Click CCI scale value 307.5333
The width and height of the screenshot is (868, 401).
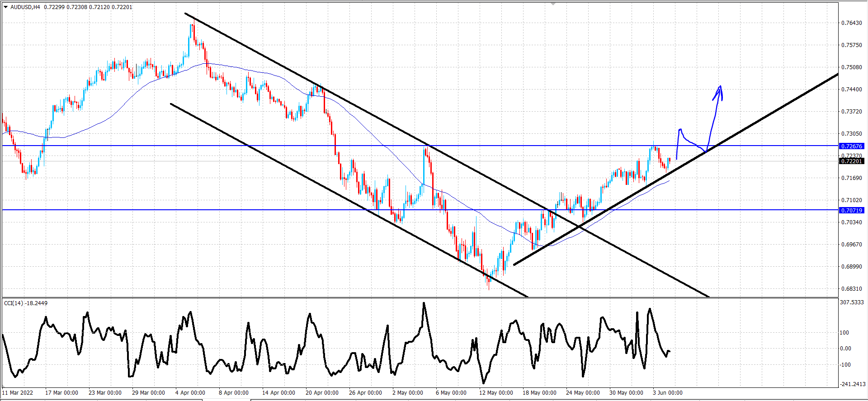click(852, 302)
